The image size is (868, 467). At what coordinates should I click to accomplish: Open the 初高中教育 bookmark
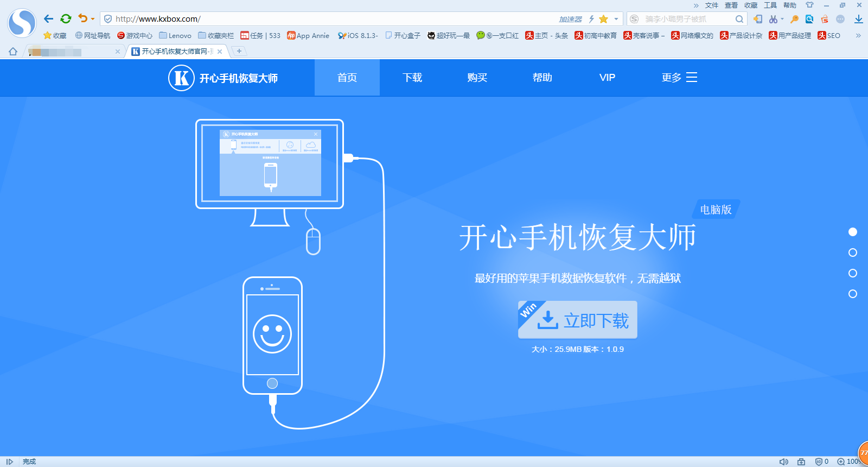596,35
